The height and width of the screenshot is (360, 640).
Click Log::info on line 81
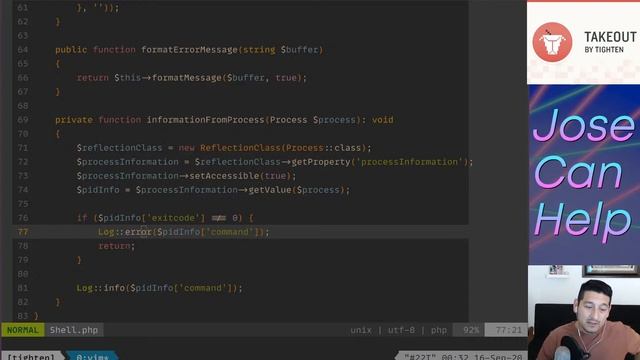point(100,288)
